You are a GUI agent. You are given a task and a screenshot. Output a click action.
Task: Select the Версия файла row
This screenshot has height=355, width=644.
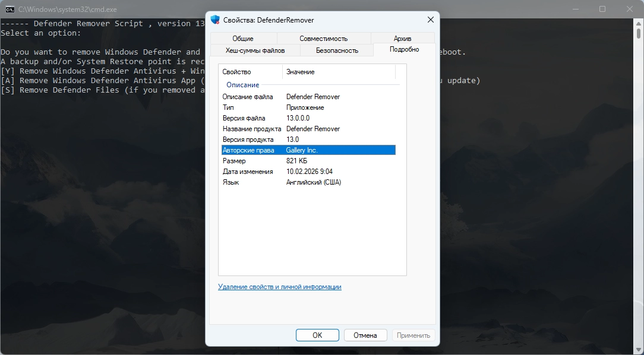[x=308, y=118]
